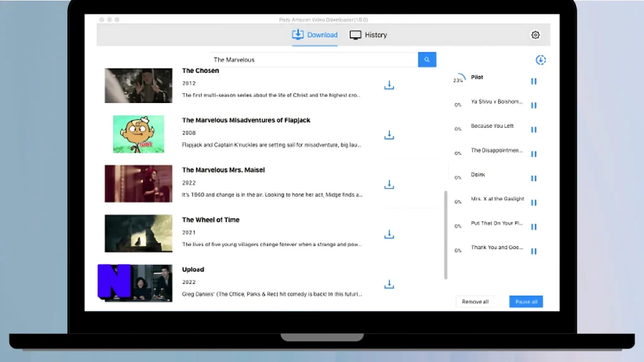Download The Chosen
The height and width of the screenshot is (362, 644).
pyautogui.click(x=389, y=85)
